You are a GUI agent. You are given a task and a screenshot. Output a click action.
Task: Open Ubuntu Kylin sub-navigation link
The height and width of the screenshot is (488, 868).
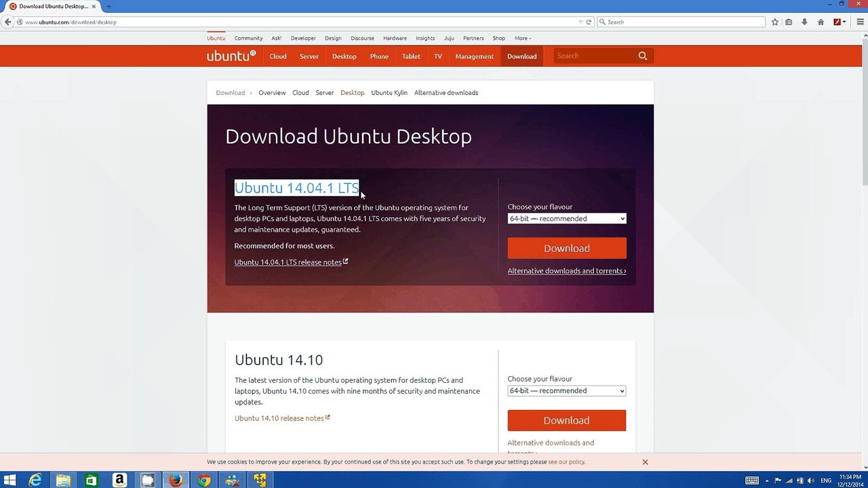pos(389,93)
